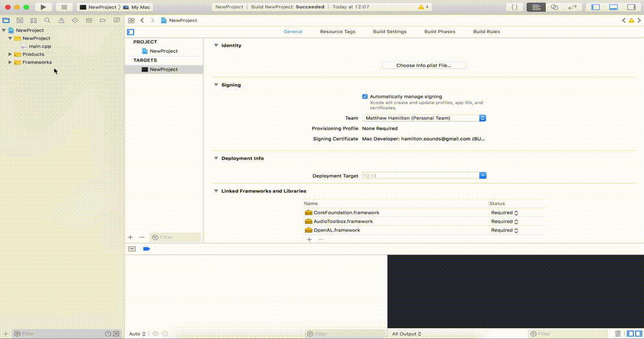Toggle the Utilities inspector panel

point(632,7)
